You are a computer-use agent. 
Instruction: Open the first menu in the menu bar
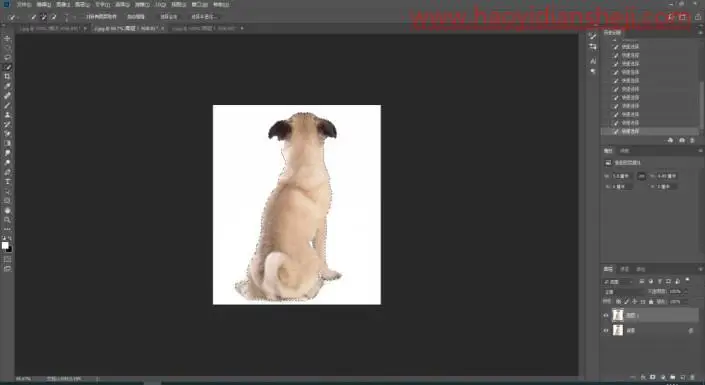[24, 4]
